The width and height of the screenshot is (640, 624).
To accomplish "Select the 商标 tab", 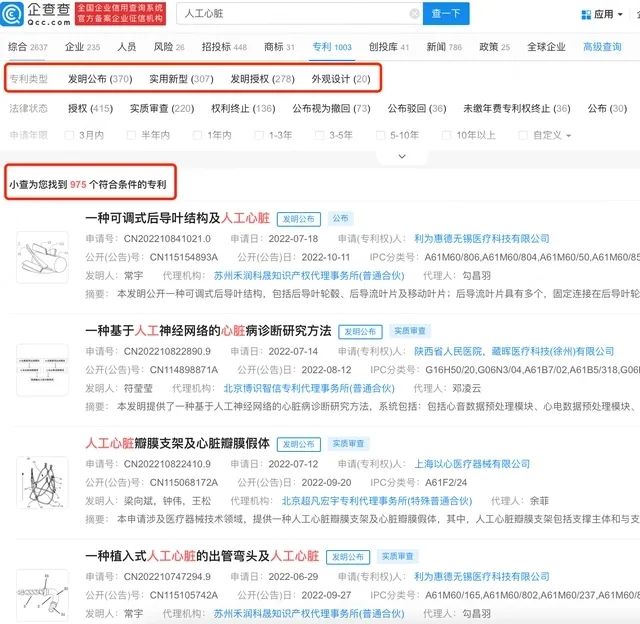I will (279, 47).
